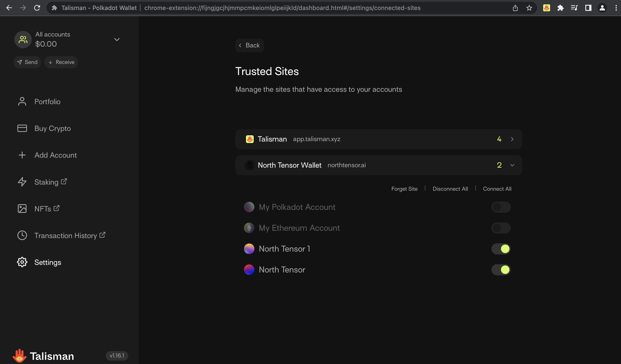
Task: Click the share icon in address bar
Action: click(515, 8)
